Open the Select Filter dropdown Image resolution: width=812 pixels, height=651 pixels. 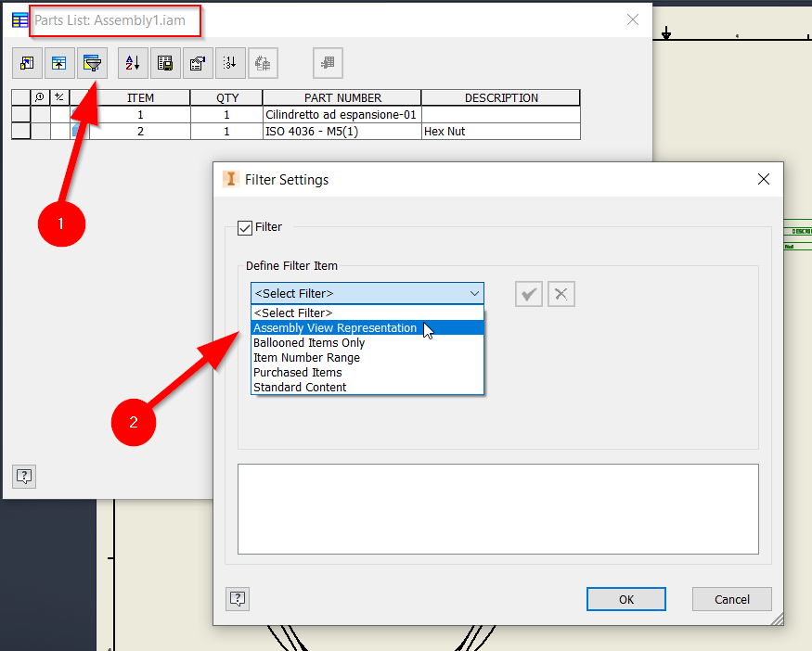click(367, 293)
